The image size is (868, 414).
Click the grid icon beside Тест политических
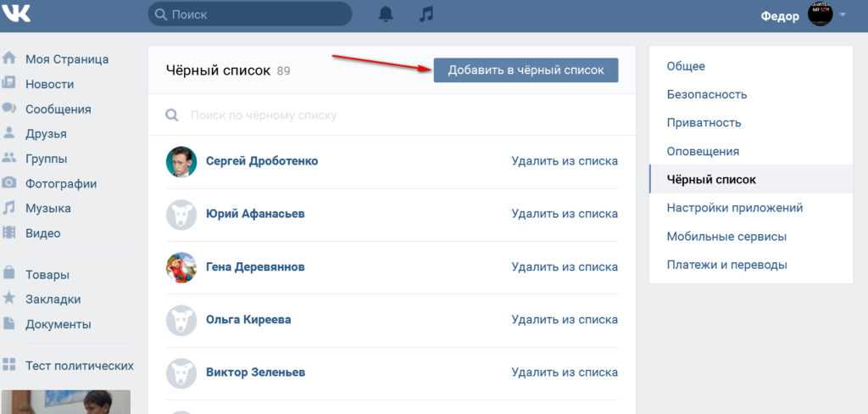pyautogui.click(x=8, y=365)
